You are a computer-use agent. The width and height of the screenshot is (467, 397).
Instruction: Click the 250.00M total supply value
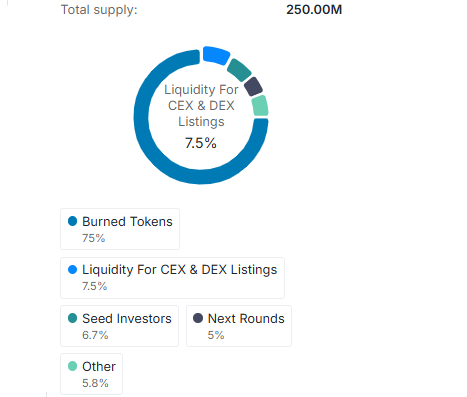(x=314, y=9)
